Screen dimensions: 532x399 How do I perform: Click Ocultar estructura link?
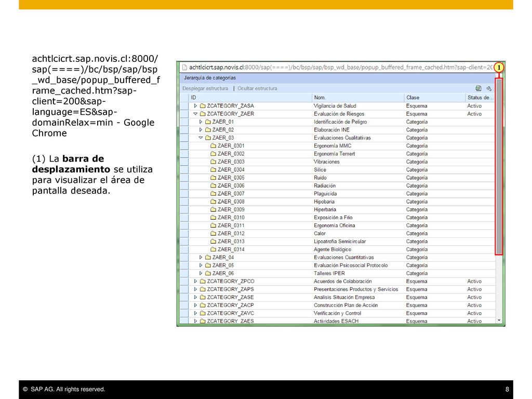[x=257, y=88]
